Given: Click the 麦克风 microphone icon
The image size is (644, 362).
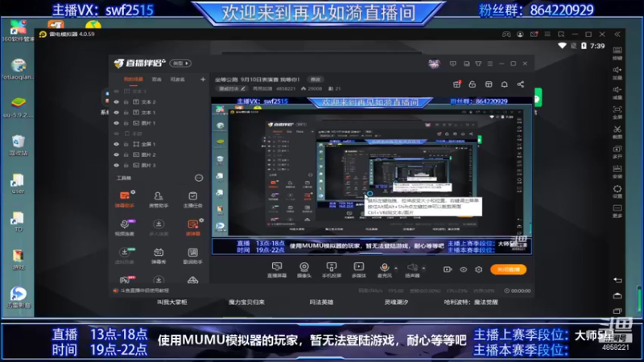Looking at the screenshot, I should click(x=385, y=269).
